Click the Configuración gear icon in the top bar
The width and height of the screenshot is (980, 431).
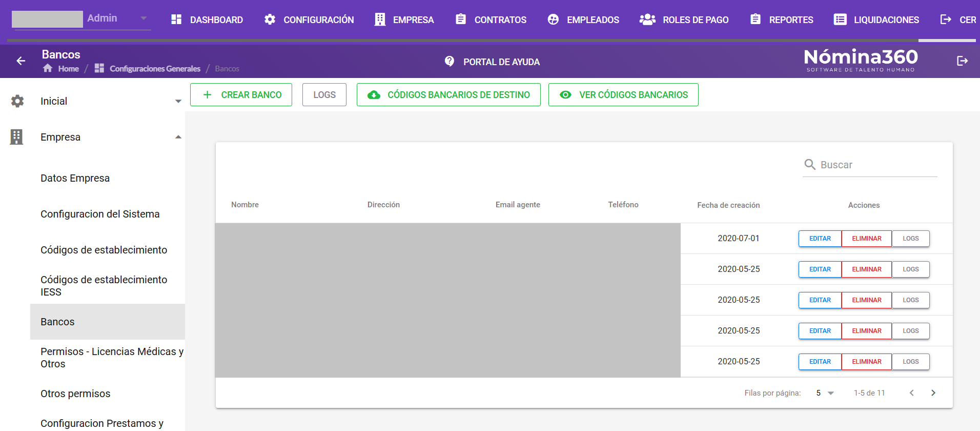point(270,19)
